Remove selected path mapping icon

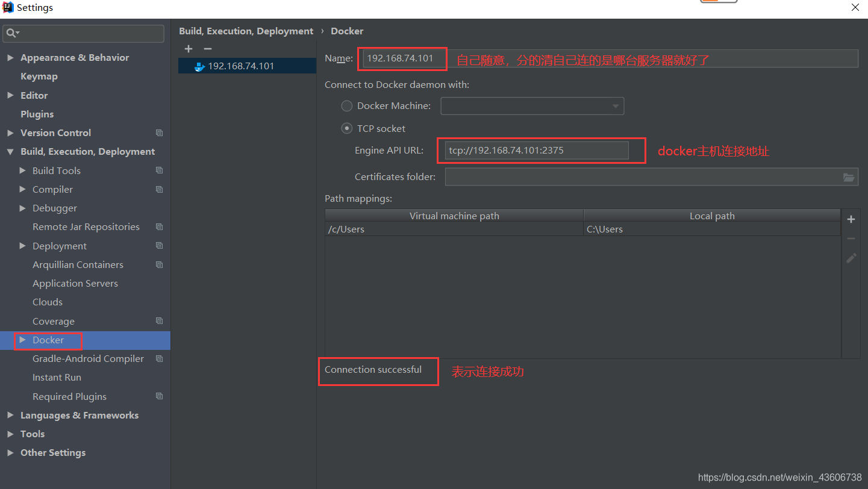pyautogui.click(x=851, y=238)
